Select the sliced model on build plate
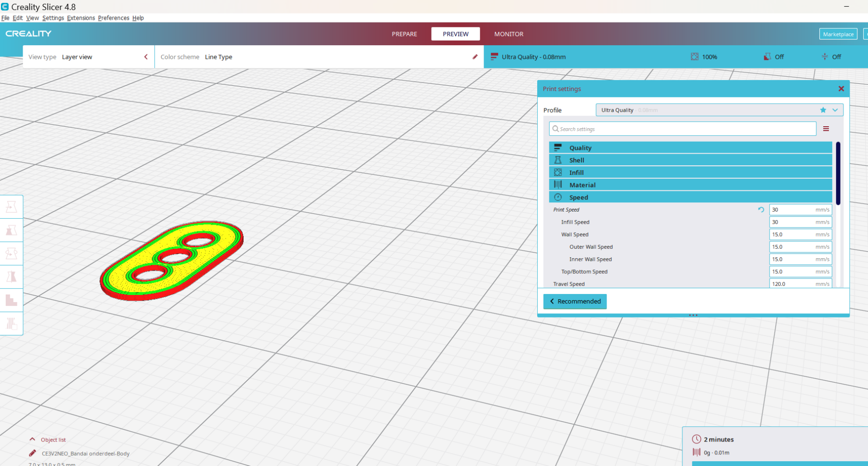The image size is (868, 466). point(172,261)
